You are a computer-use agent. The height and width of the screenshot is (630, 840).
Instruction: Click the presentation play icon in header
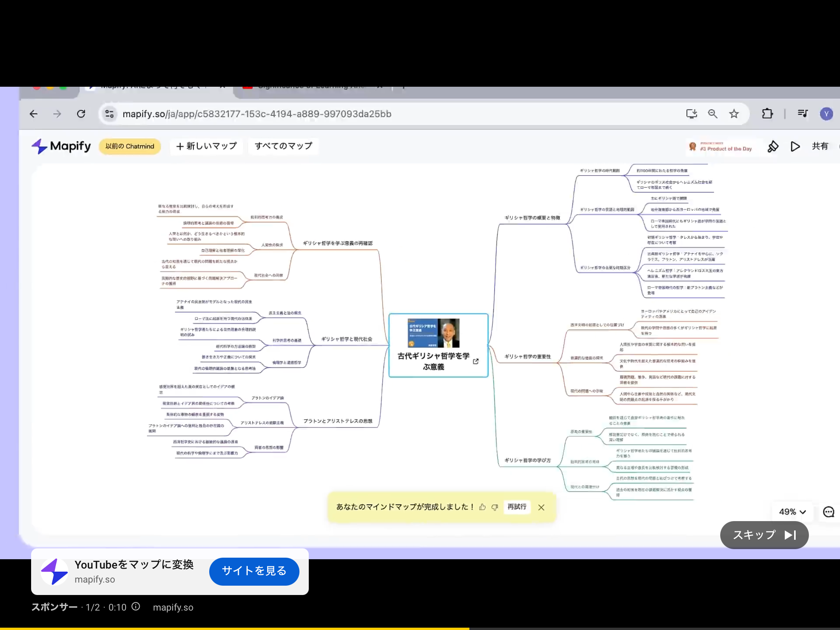795,146
